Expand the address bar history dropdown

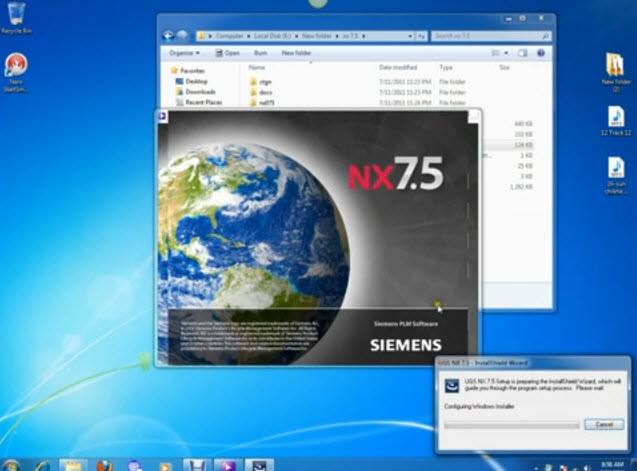tap(410, 36)
